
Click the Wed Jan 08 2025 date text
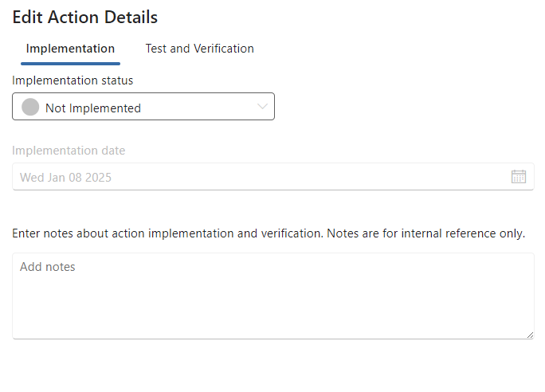pos(65,178)
